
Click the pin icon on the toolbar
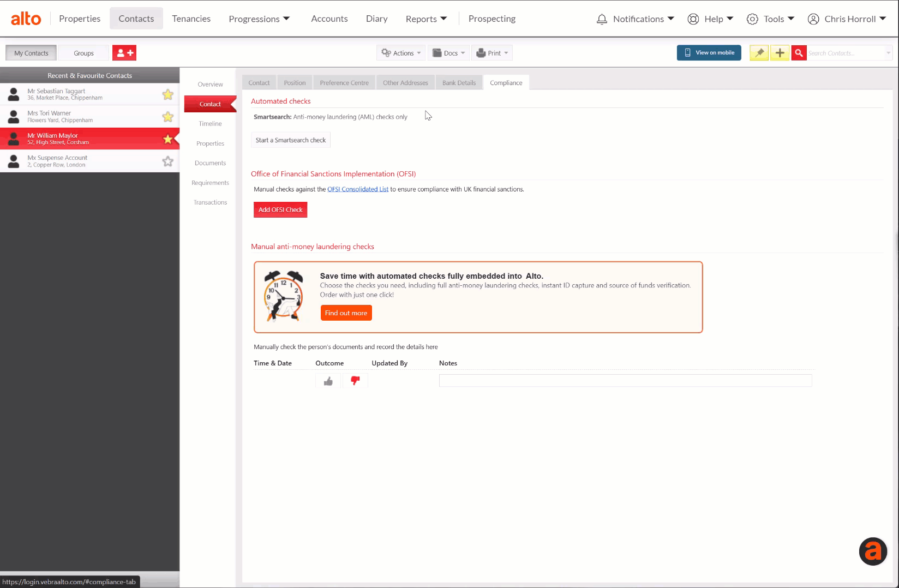[759, 52]
